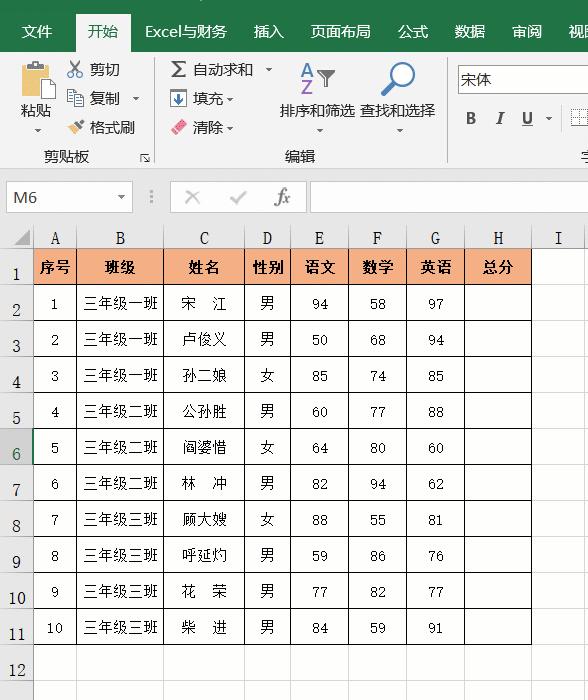
Task: Click the 自动求和 AutoSum label
Action: (x=223, y=70)
